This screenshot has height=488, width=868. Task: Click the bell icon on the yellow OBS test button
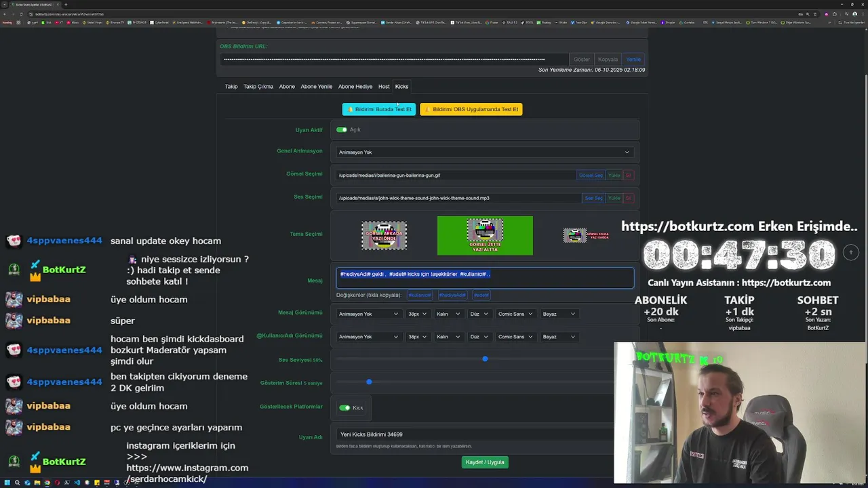[x=427, y=109]
